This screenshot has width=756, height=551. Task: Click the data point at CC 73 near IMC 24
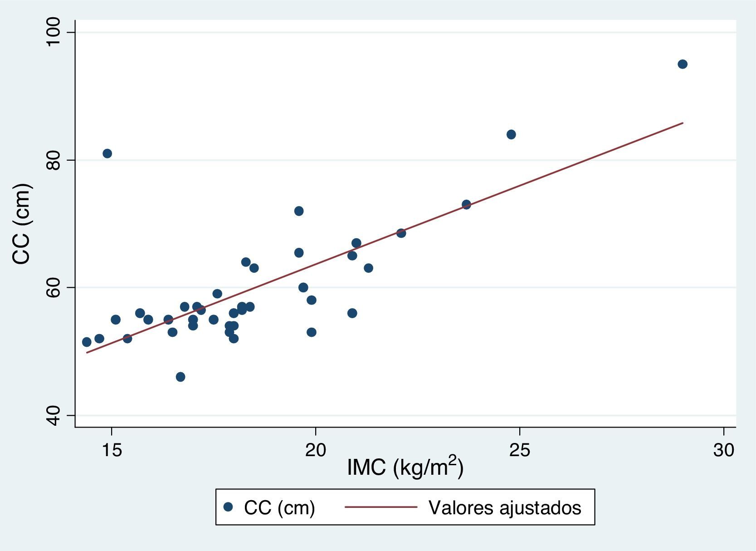tap(466, 204)
